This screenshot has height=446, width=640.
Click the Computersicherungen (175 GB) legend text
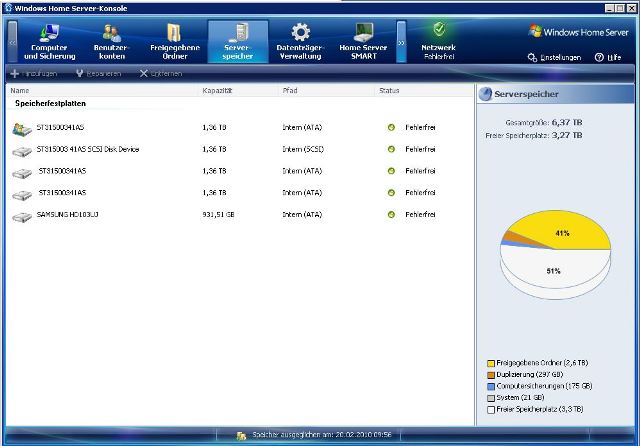pos(544,386)
